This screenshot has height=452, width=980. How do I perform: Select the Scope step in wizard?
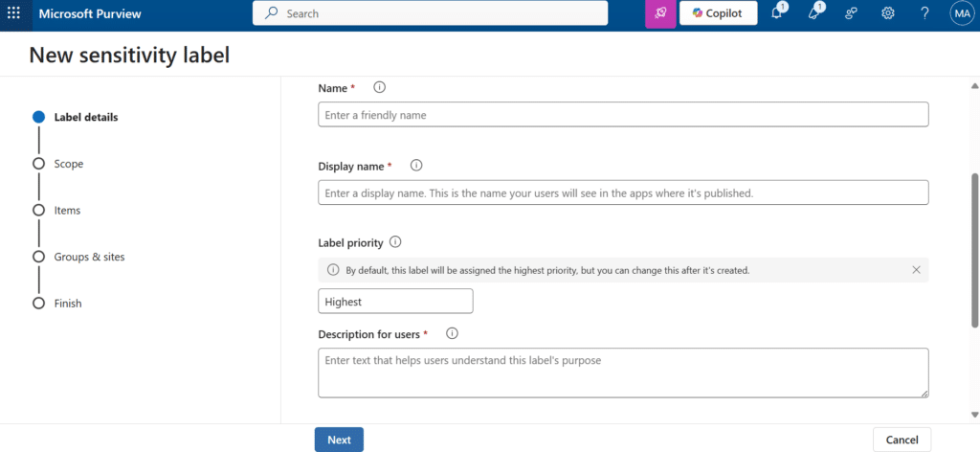tap(68, 164)
